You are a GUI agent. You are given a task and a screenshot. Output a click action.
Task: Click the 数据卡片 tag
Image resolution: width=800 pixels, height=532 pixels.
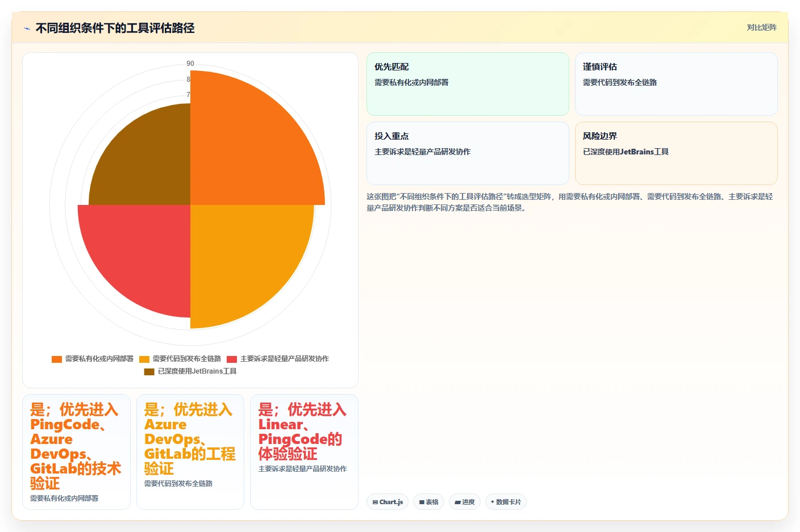[506, 502]
